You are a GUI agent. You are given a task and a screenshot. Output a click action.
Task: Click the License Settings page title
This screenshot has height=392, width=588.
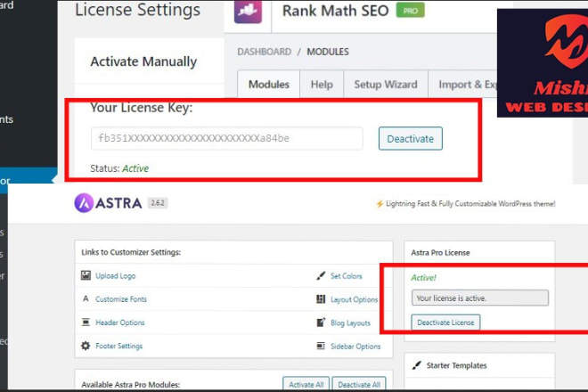tap(137, 10)
